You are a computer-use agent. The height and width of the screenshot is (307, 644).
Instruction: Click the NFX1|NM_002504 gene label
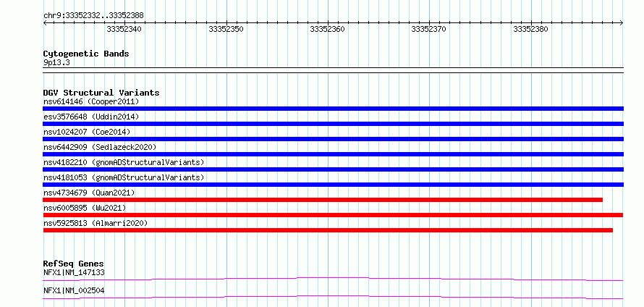point(74,291)
